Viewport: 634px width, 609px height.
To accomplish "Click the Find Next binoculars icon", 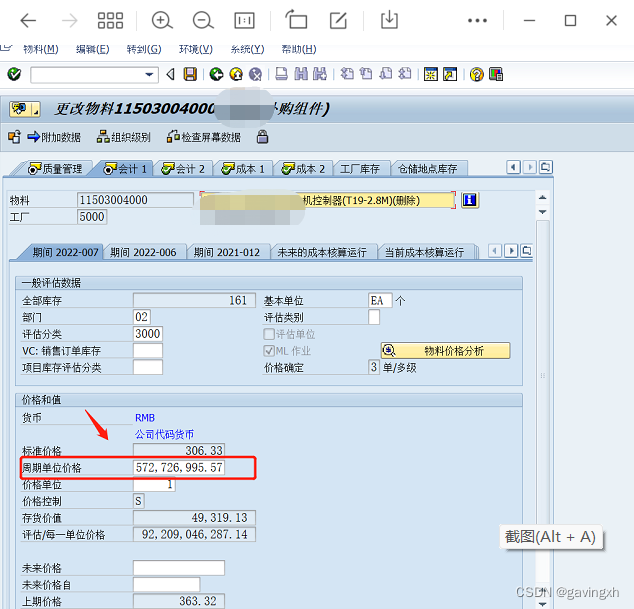I will coord(320,74).
